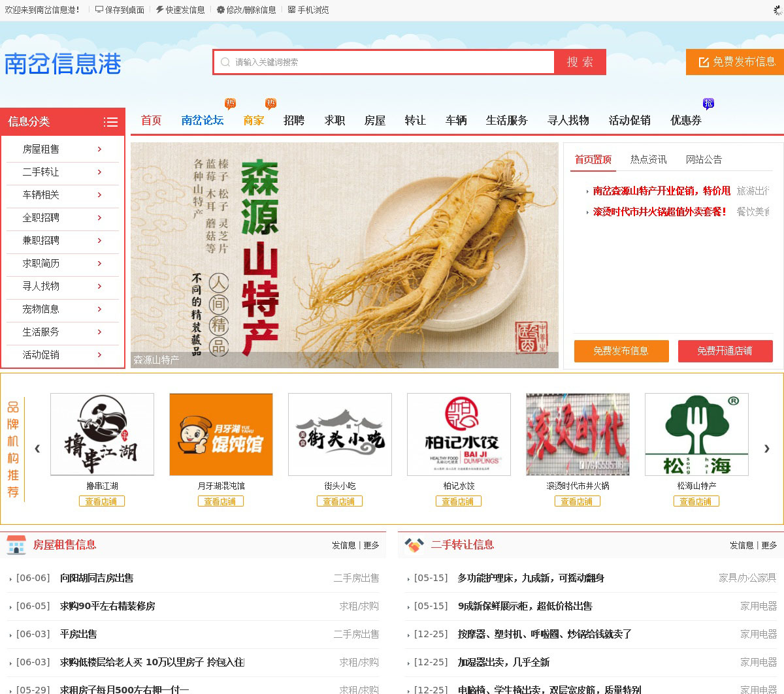Expand the 全职招聘 category arrow
Image resolution: width=784 pixels, height=694 pixels.
point(99,218)
